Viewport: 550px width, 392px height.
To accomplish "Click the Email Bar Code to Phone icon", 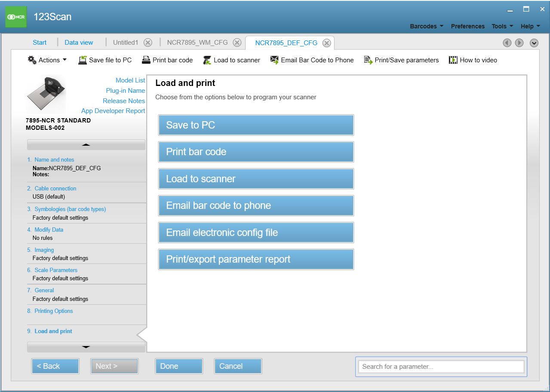I will pos(274,60).
